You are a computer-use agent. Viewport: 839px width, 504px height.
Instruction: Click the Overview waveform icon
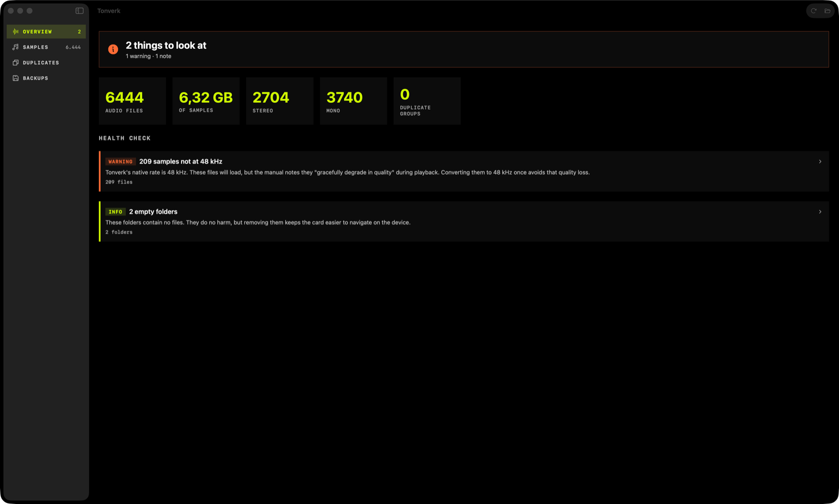tap(16, 31)
